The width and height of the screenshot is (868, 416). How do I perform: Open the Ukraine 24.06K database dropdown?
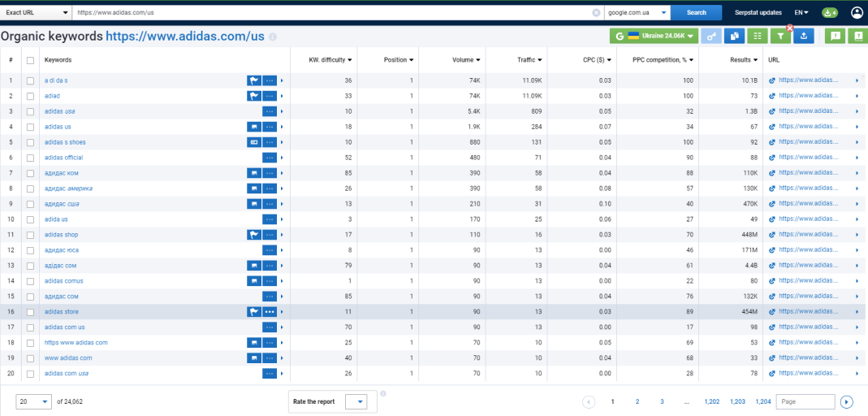[654, 36]
